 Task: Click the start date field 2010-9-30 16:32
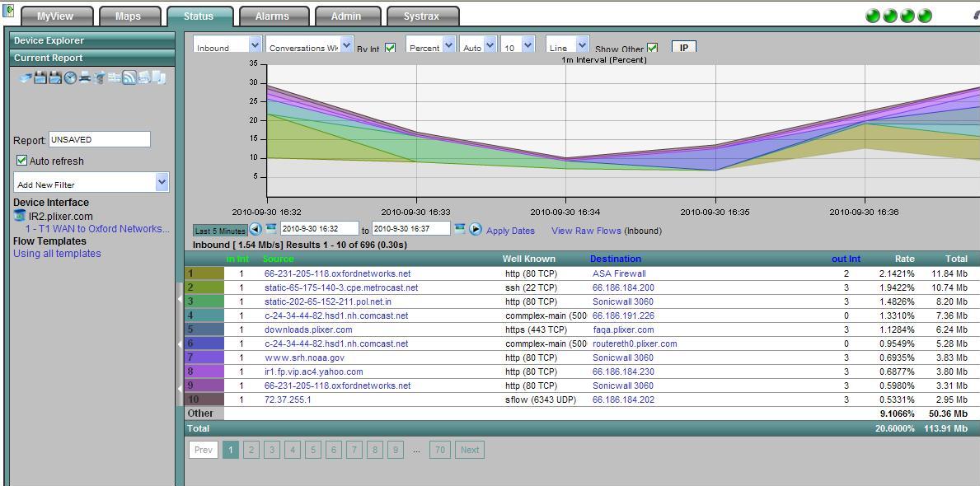[319, 229]
